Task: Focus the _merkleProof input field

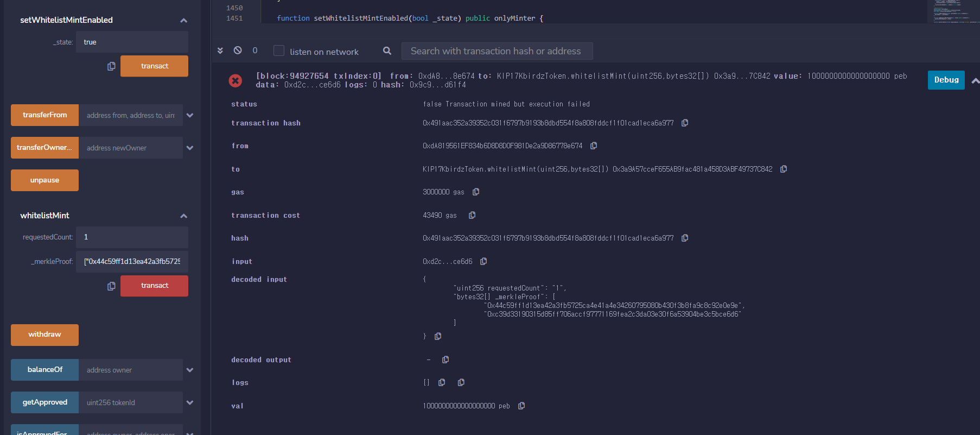Action: point(132,261)
